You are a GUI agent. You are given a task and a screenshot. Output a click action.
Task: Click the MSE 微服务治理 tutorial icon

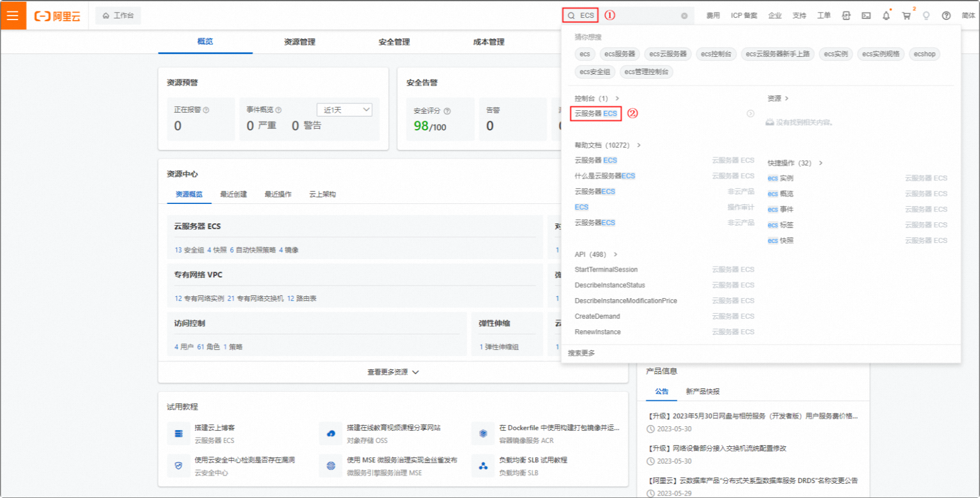pyautogui.click(x=331, y=466)
